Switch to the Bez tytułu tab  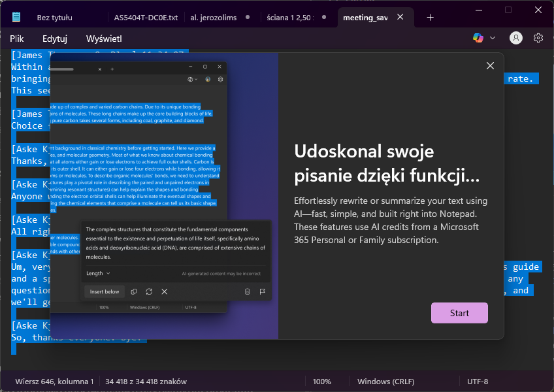54,18
